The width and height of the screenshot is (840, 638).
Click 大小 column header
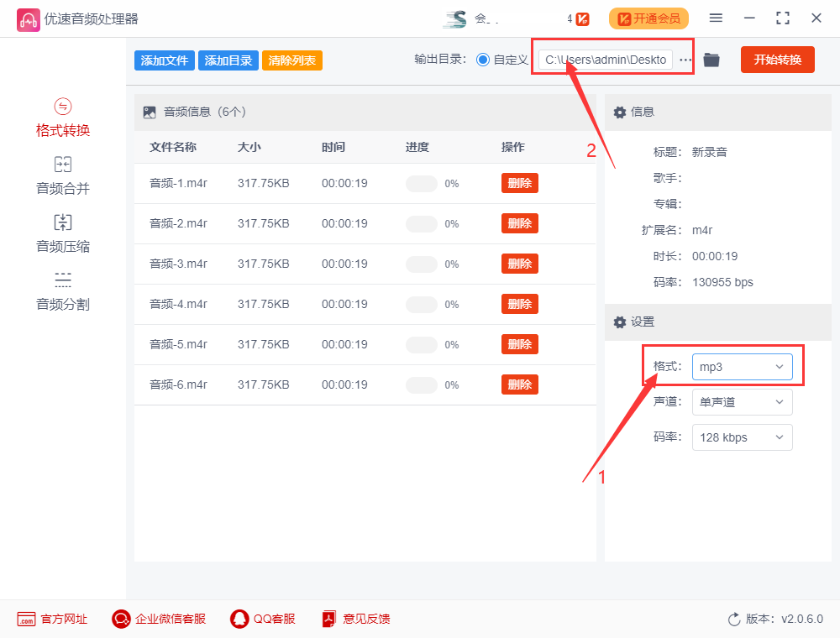[x=249, y=147]
